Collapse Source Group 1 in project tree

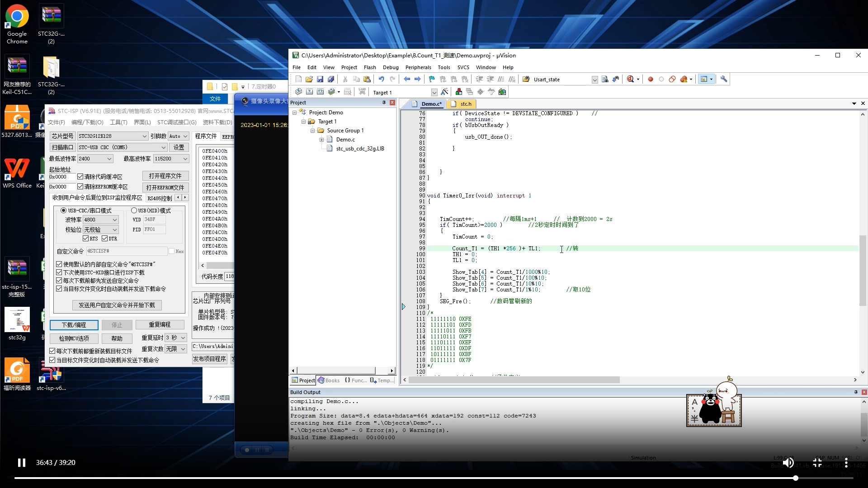[x=312, y=131]
